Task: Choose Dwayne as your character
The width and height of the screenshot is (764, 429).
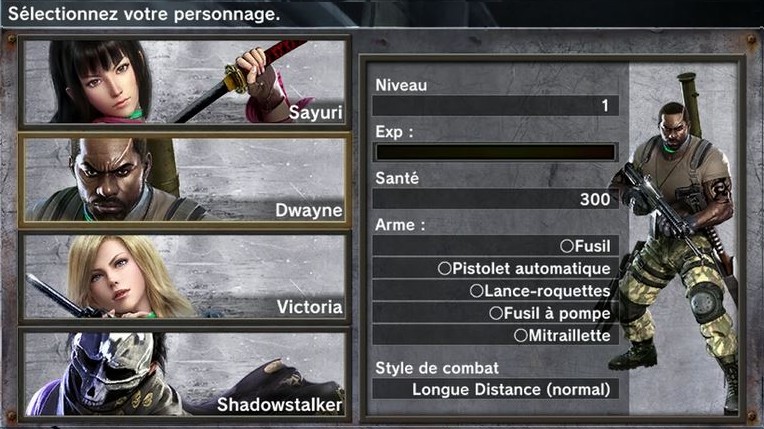Action: point(184,180)
